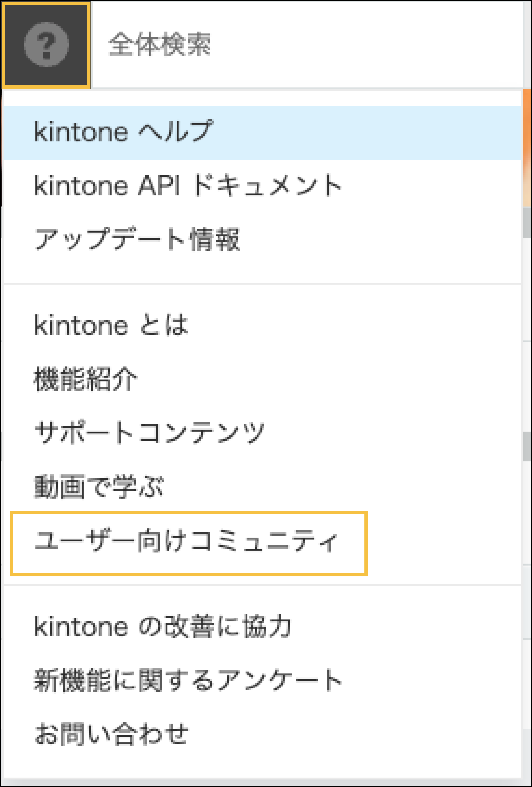Screen dimensions: 532x787
Task: Open アップデート情報 menu item
Action: pyautogui.click(x=137, y=239)
